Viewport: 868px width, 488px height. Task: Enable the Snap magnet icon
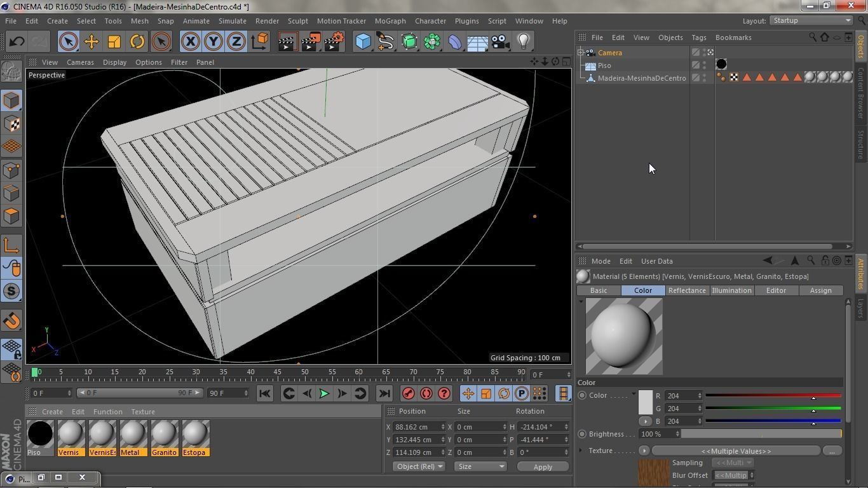click(11, 320)
